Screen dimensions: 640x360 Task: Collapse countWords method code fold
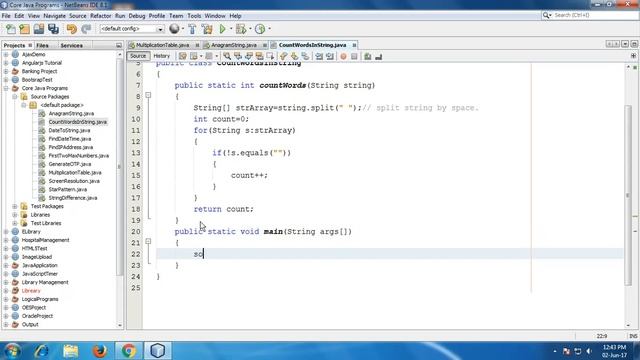click(148, 95)
